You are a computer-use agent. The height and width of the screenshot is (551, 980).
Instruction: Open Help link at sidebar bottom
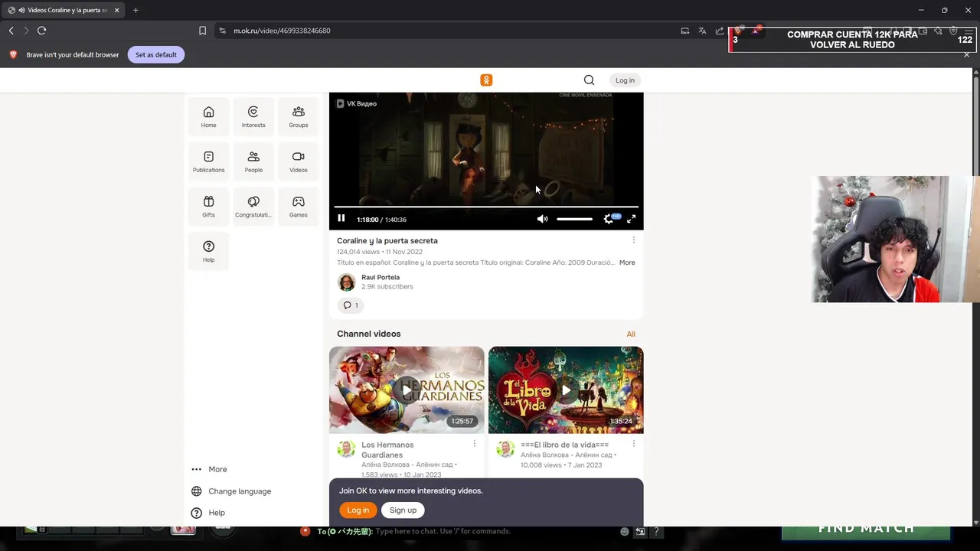pyautogui.click(x=208, y=513)
